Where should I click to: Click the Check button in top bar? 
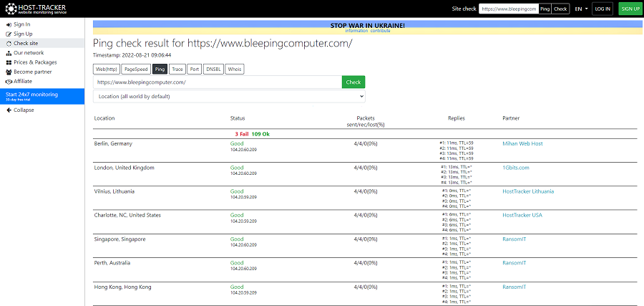(560, 9)
